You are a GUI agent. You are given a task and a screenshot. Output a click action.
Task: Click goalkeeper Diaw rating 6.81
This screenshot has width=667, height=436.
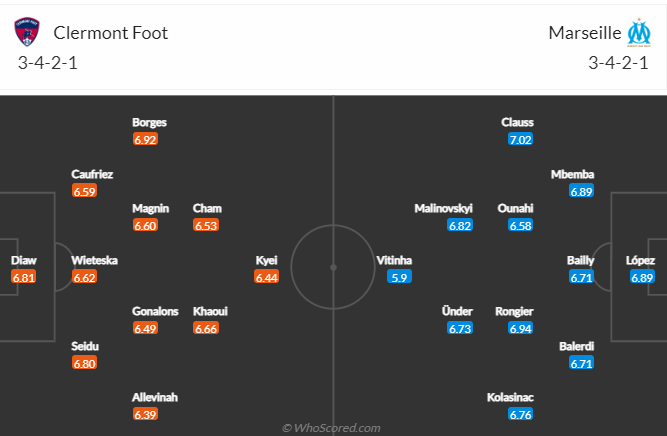tap(23, 277)
